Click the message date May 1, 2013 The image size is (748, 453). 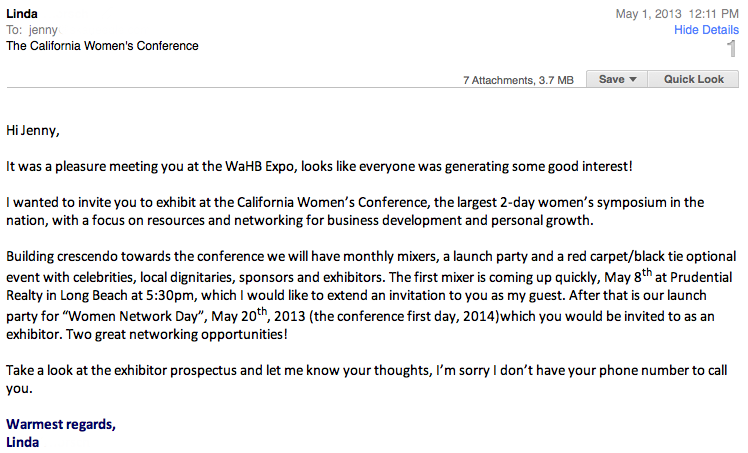650,13
